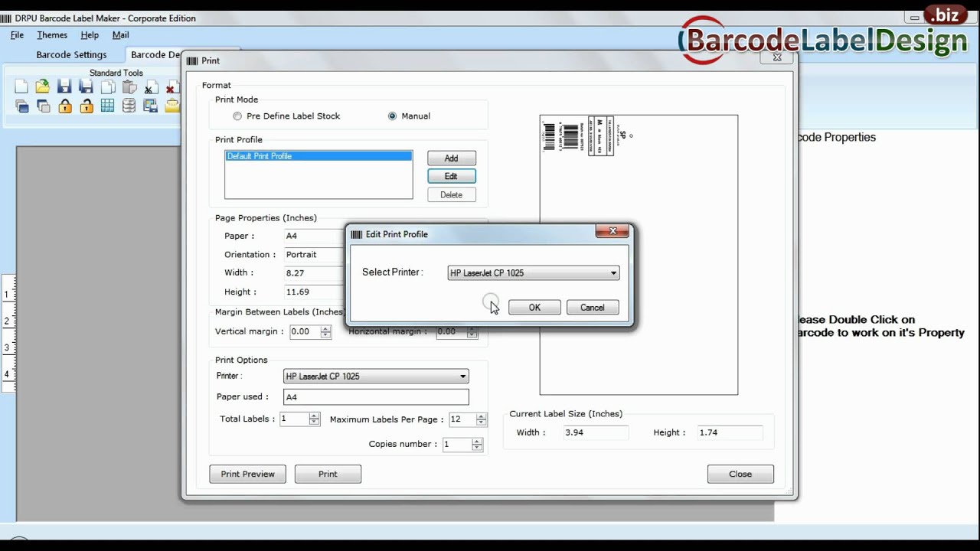Increase Total Labels stepper value
The image size is (980, 551).
(314, 416)
